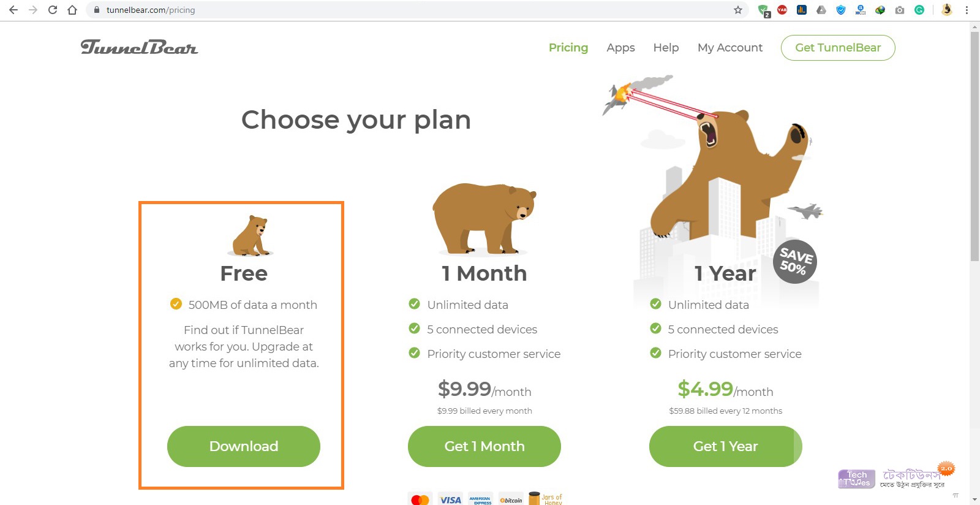Go to the Apps menu item

[x=620, y=48]
